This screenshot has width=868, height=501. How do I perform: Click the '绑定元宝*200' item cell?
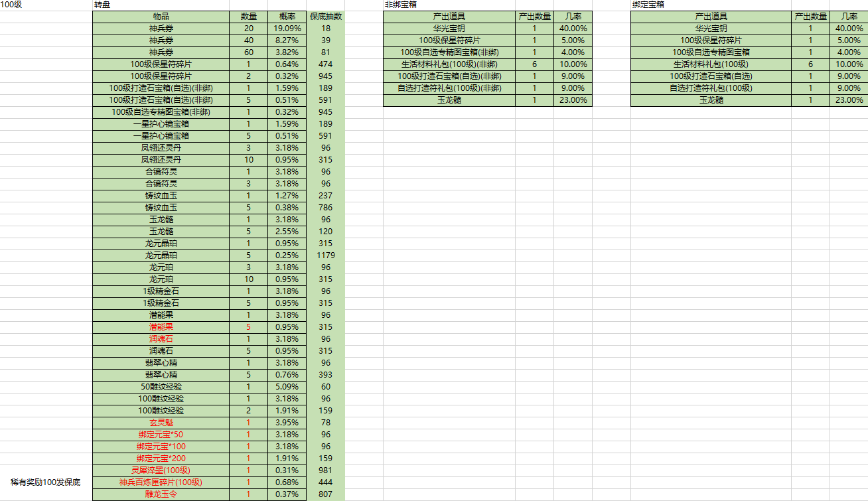tap(161, 459)
